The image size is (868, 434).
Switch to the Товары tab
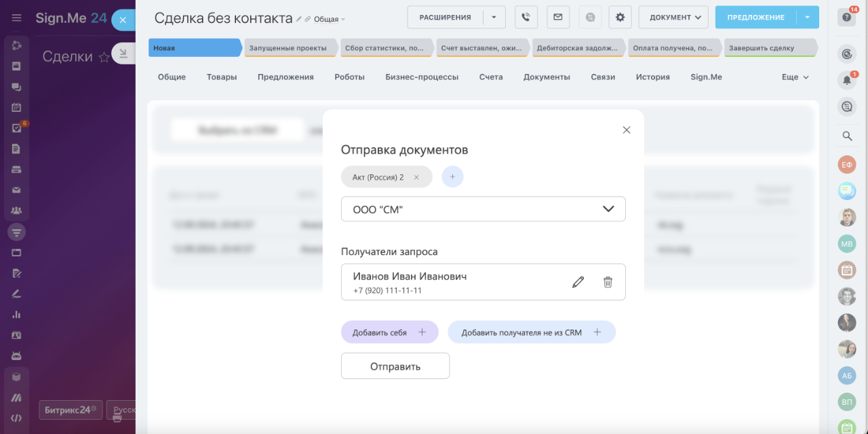point(222,77)
